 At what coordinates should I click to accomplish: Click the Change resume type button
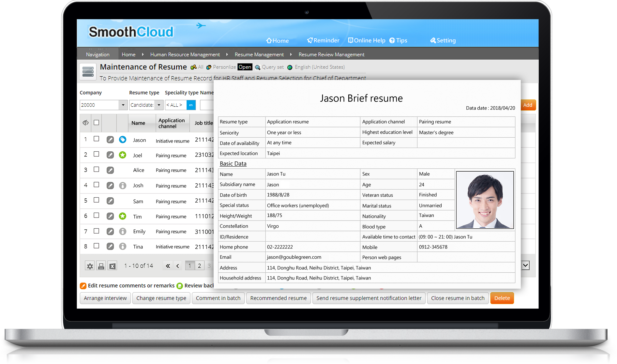point(161,298)
